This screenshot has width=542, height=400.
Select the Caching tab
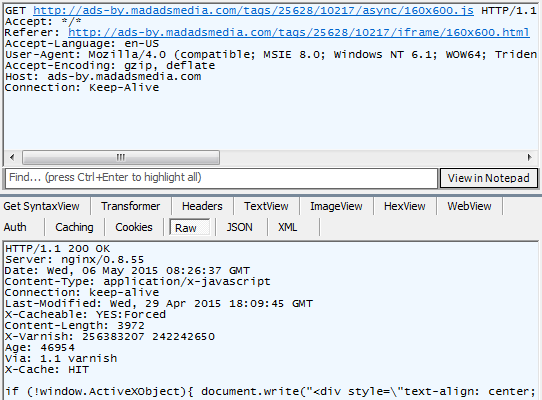coord(74,227)
